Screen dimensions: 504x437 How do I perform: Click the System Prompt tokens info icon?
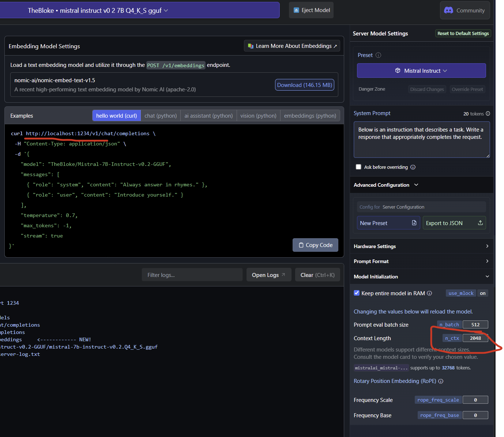click(488, 114)
